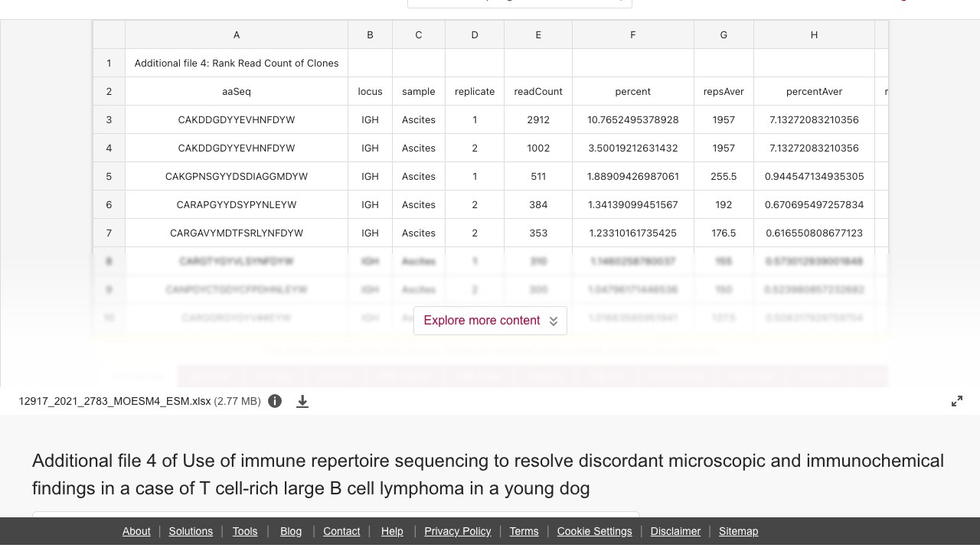This screenshot has height=551, width=980.
Task: Select percent cell 1.88909426987061
Action: coord(633,176)
